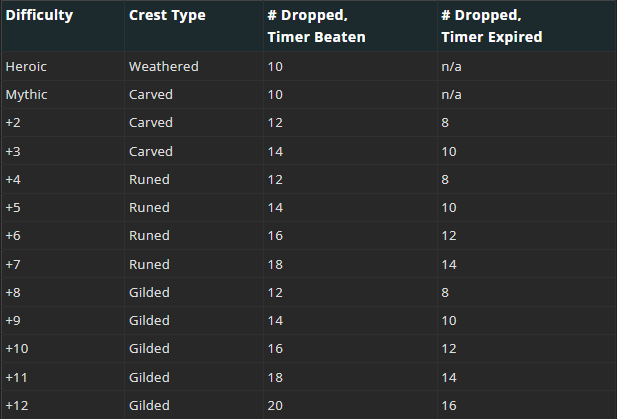Click the +2 difficulty cell

(x=13, y=123)
